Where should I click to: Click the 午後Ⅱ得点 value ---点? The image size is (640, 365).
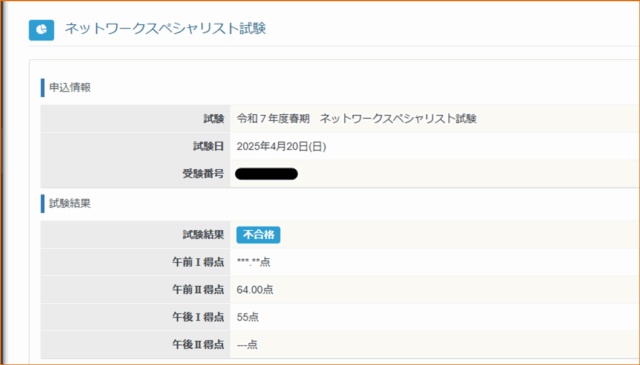click(247, 345)
